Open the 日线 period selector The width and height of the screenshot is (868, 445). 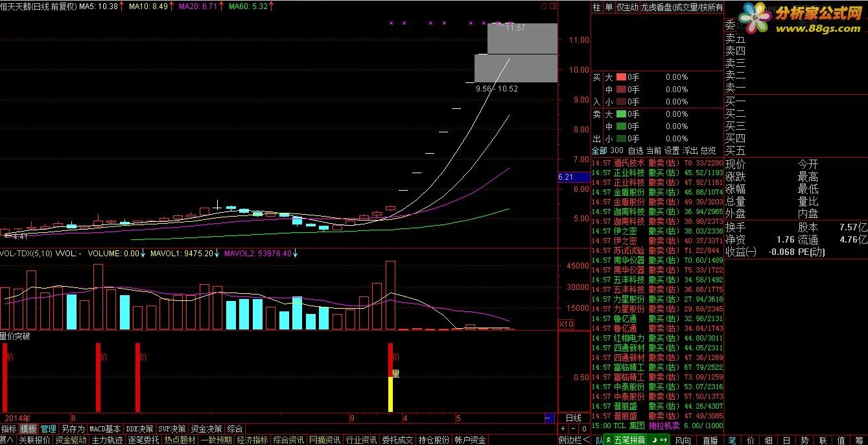coord(574,418)
